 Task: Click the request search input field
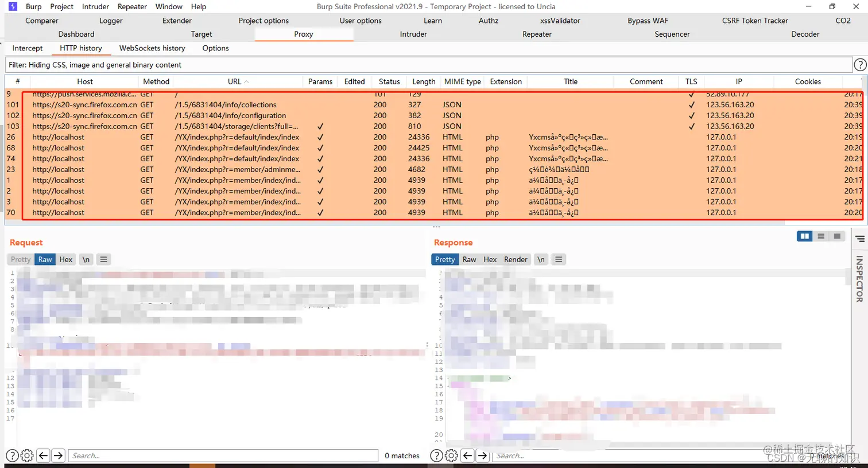223,455
